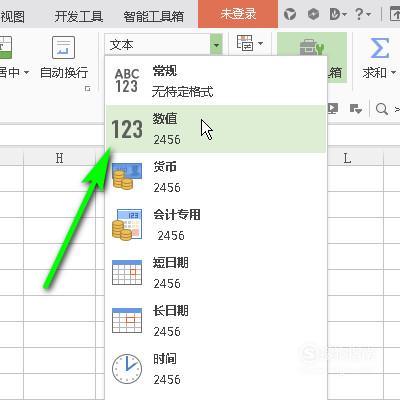400x400 pixels.
Task: Select the 数值 number format option
Action: 216,129
